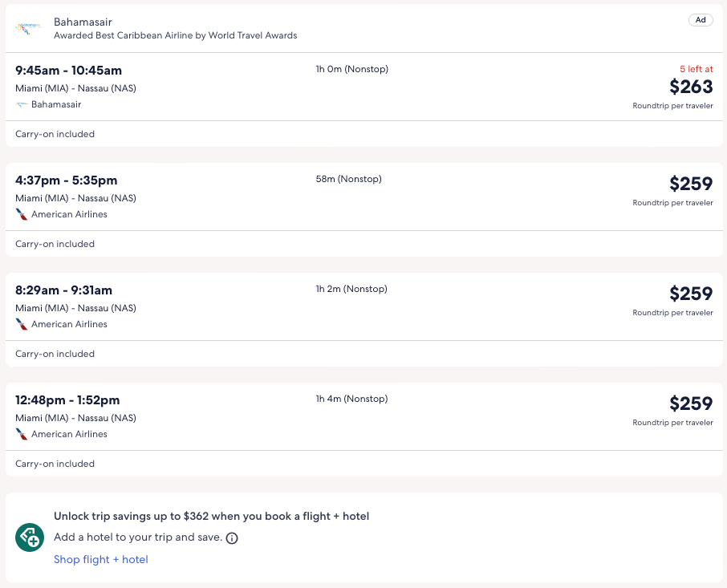This screenshot has width=727, height=588.
Task: Click the $263 Bahamasair price
Action: coord(691,87)
